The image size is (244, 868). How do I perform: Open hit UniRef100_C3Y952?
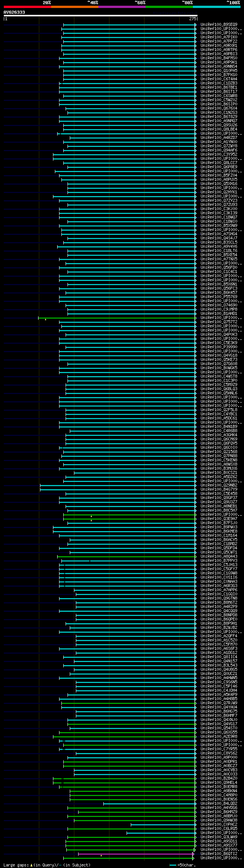tap(219, 154)
